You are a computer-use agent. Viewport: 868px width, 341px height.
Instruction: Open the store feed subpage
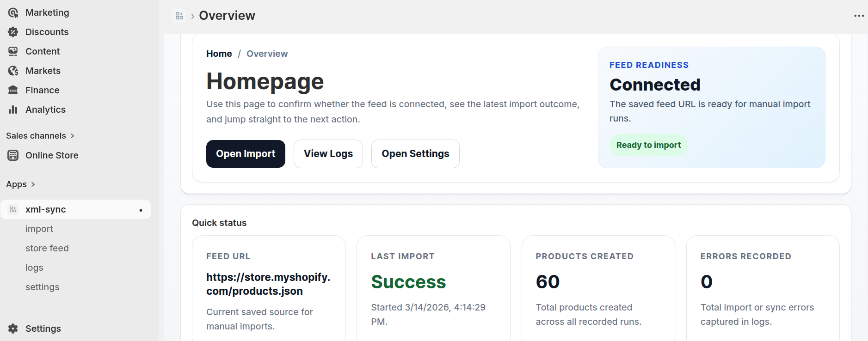pyautogui.click(x=47, y=248)
